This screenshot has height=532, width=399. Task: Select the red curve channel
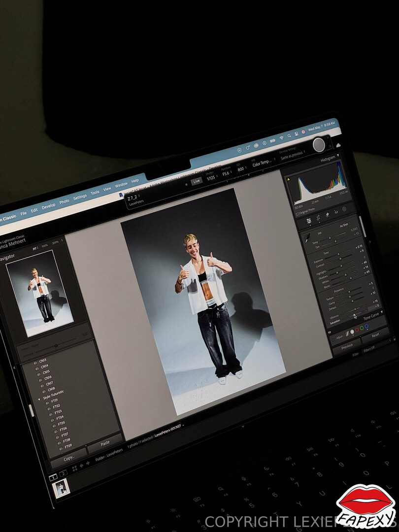point(357,330)
